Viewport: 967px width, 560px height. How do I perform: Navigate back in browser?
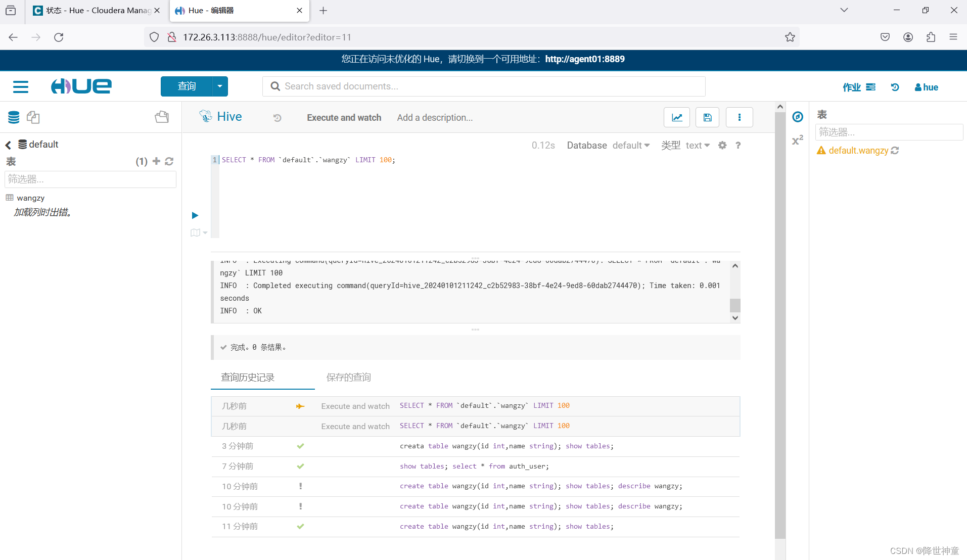click(13, 37)
